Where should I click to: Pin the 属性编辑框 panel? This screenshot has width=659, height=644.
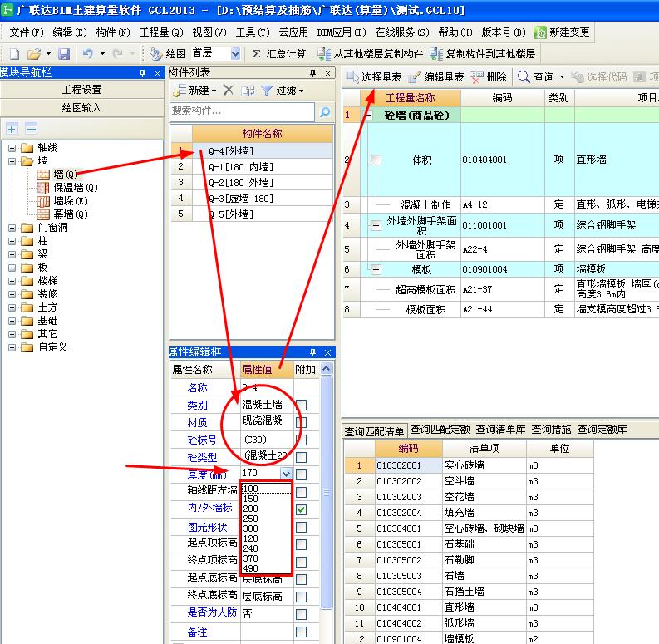(x=312, y=352)
